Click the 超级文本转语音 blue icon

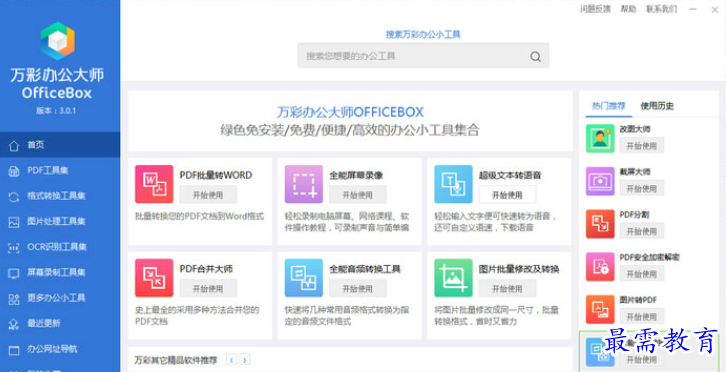pyautogui.click(x=453, y=184)
